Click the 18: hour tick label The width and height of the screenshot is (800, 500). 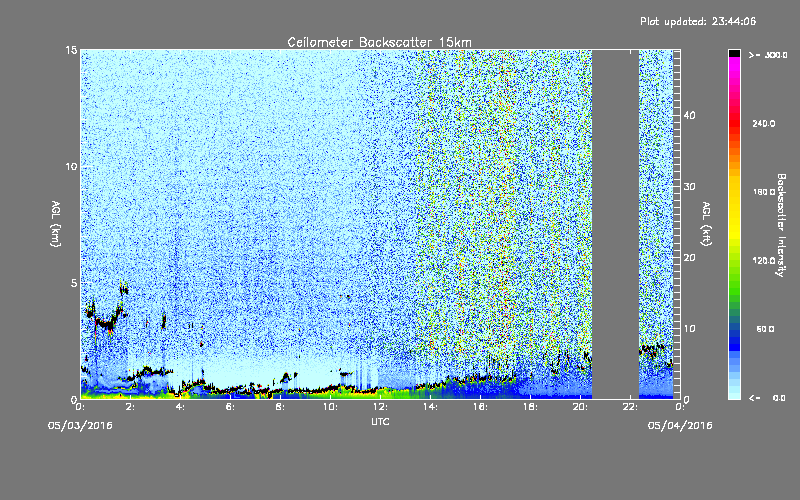[x=530, y=407]
